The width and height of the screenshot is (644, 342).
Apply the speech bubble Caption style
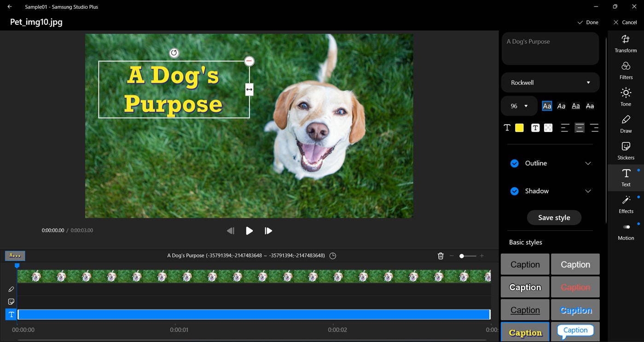coord(575,332)
